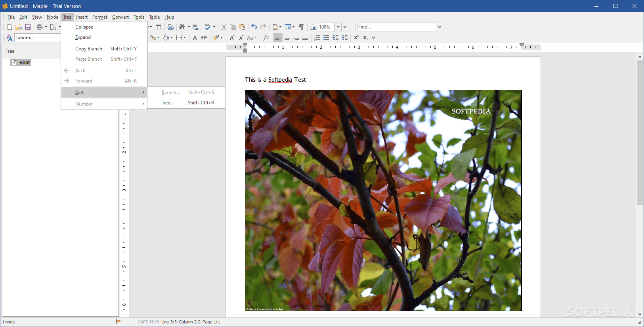This screenshot has width=644, height=327.
Task: Click the format painter brush icon
Action: [216, 38]
